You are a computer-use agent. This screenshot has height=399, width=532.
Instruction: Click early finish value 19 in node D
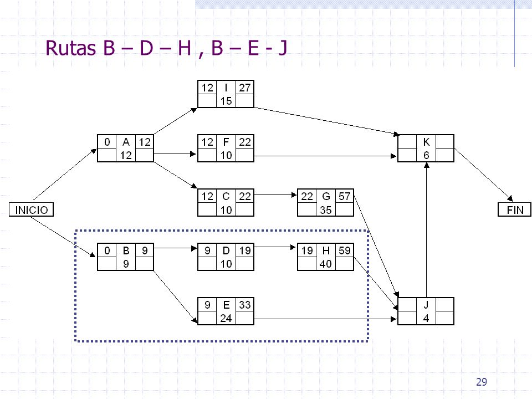pyautogui.click(x=244, y=250)
